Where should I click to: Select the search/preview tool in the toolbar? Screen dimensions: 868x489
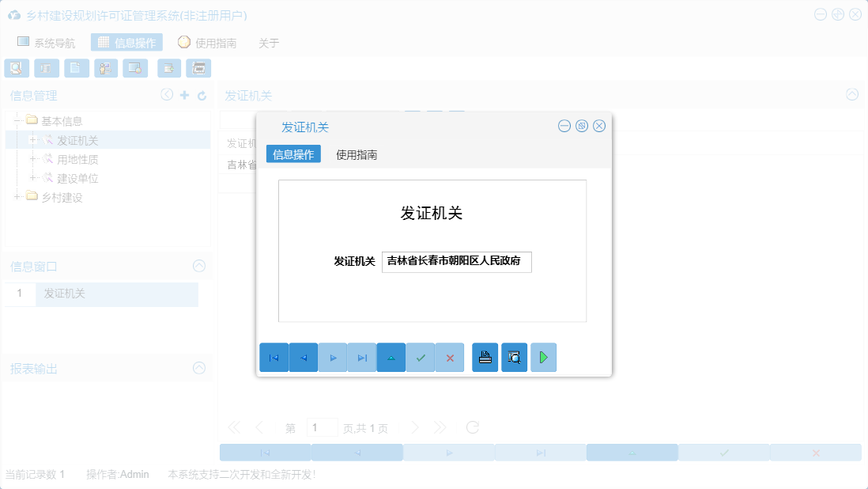point(17,68)
